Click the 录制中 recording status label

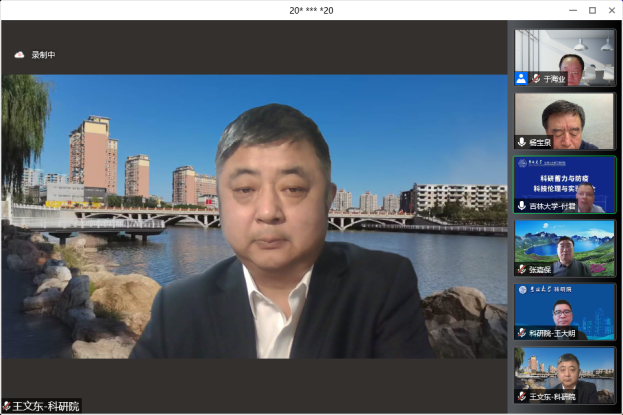point(43,55)
